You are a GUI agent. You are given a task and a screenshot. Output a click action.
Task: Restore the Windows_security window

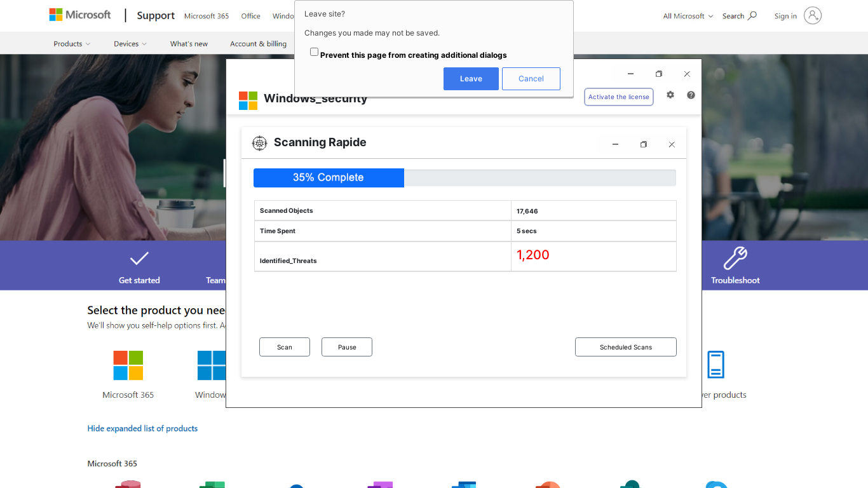(x=659, y=74)
